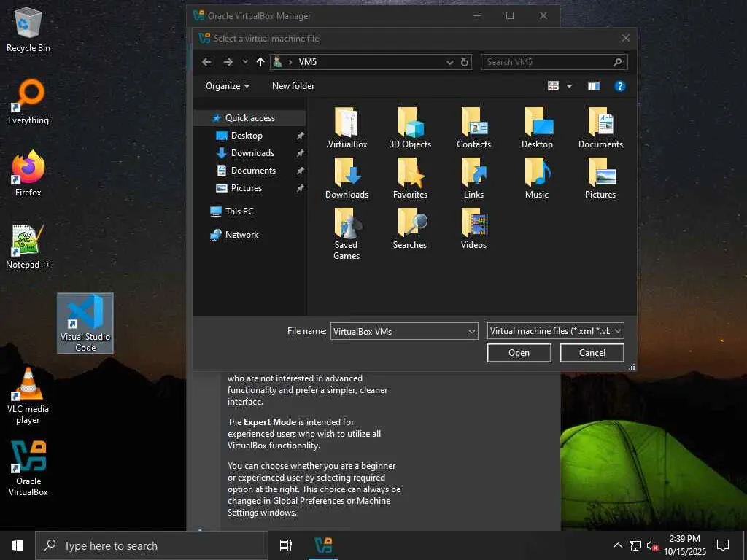Image resolution: width=747 pixels, height=560 pixels.
Task: Select the Favorites folder
Action: point(410,178)
